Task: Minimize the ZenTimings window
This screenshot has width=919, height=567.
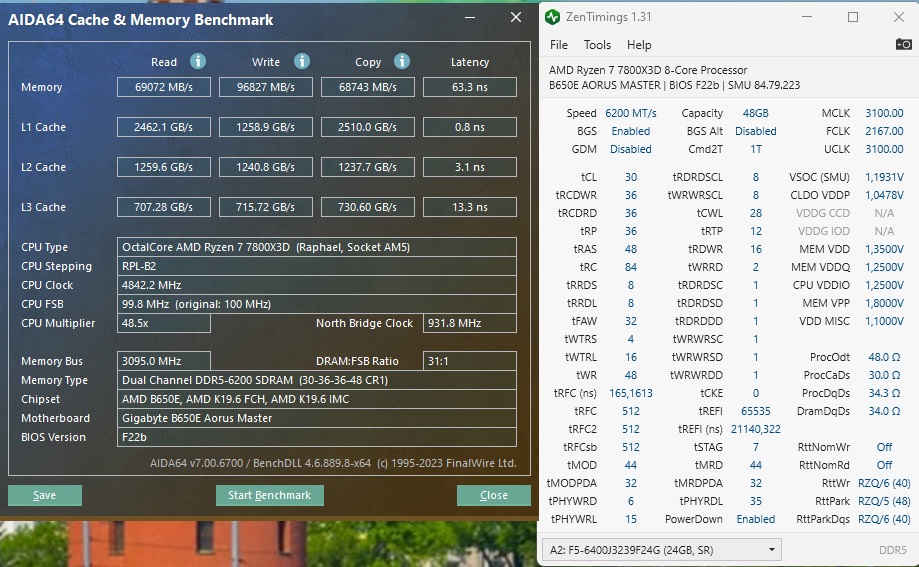Action: pyautogui.click(x=807, y=17)
